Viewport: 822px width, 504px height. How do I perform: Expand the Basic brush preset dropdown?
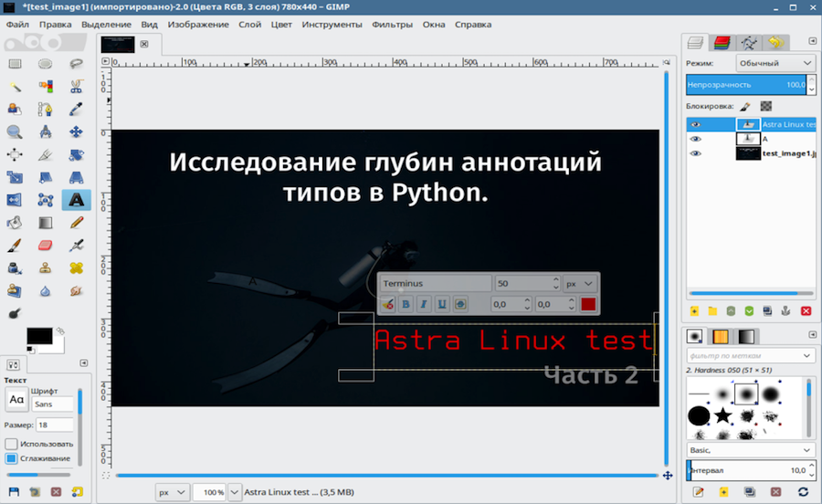click(750, 450)
